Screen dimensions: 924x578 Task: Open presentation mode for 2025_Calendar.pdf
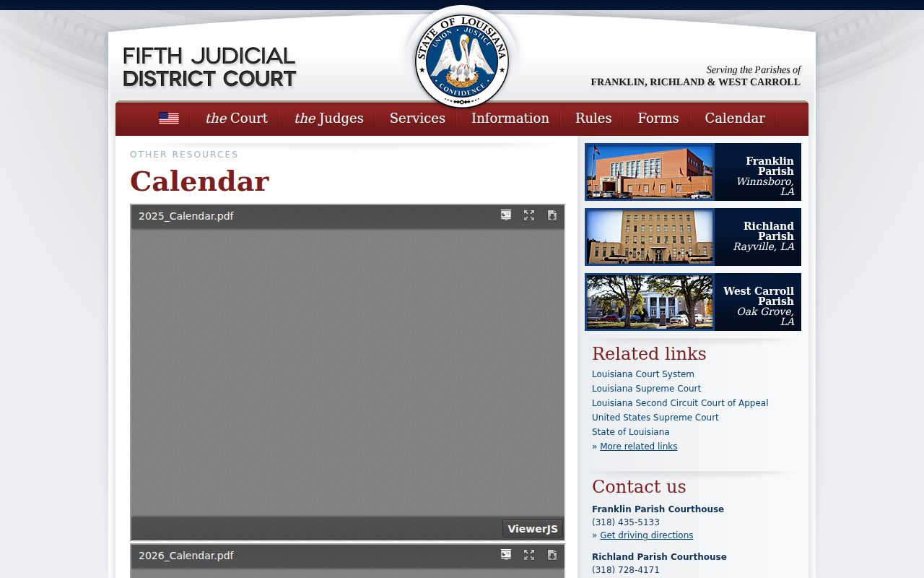[506, 215]
